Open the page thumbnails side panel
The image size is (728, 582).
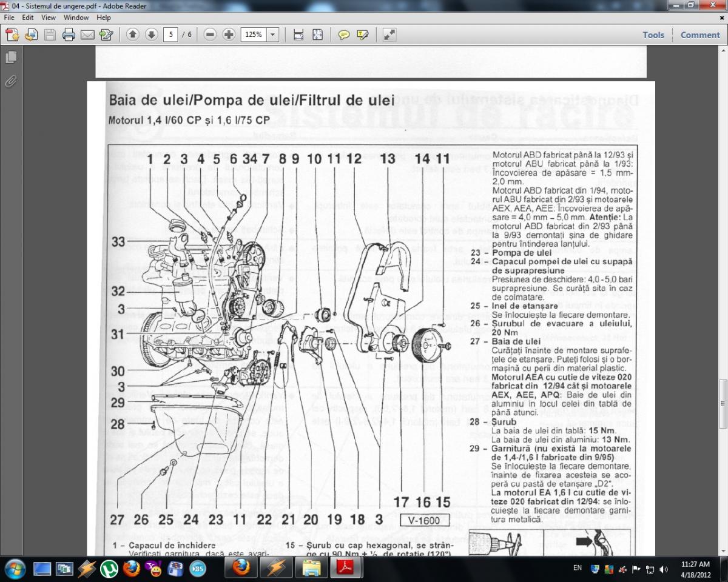(10, 58)
